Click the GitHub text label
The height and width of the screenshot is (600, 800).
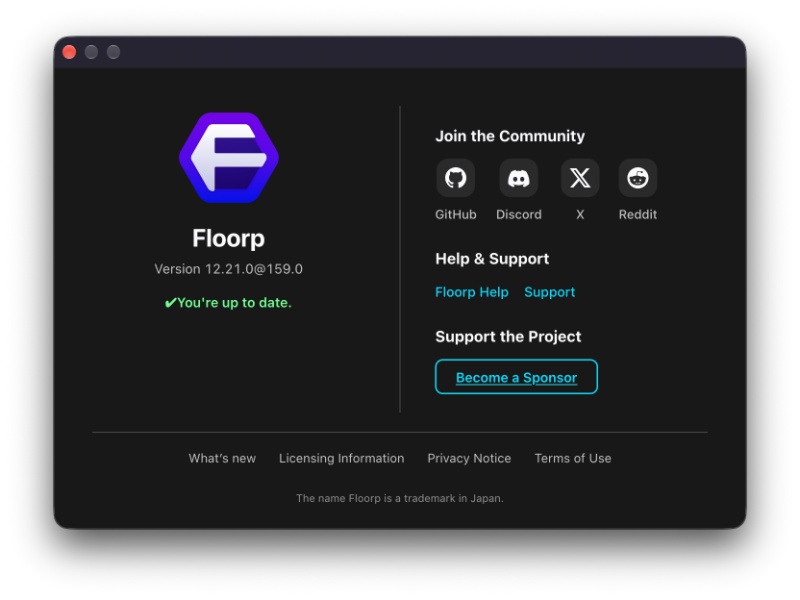click(456, 214)
